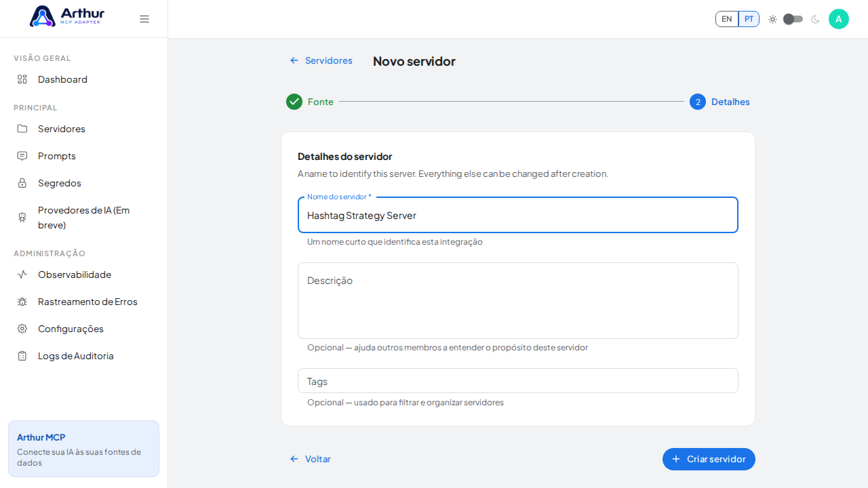Click the Voltar back link
Screen dimensions: 868x488
tap(310, 459)
